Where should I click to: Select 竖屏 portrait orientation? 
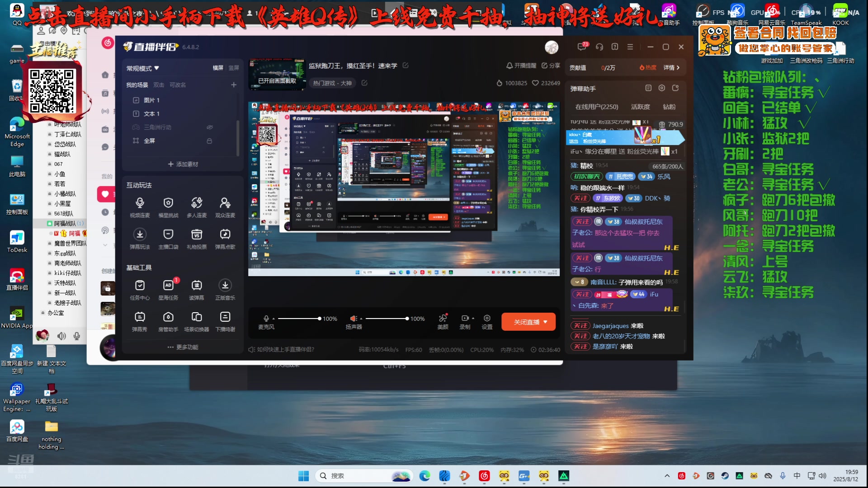click(234, 68)
